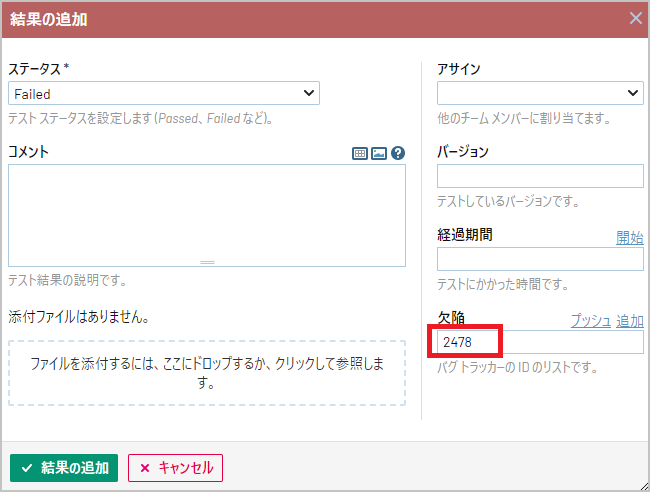Viewport: 650px width, 492px height.
Task: Open the ステータス dropdown showing Failed
Action: (164, 93)
